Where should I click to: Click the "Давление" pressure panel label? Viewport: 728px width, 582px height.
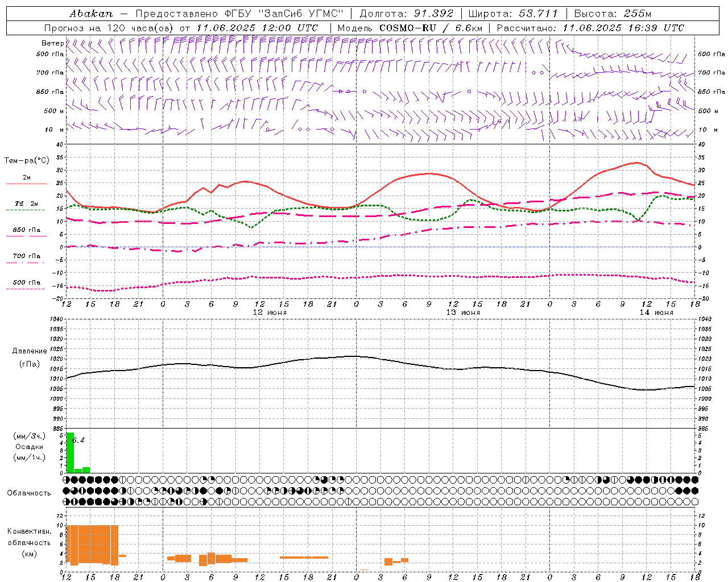30,351
